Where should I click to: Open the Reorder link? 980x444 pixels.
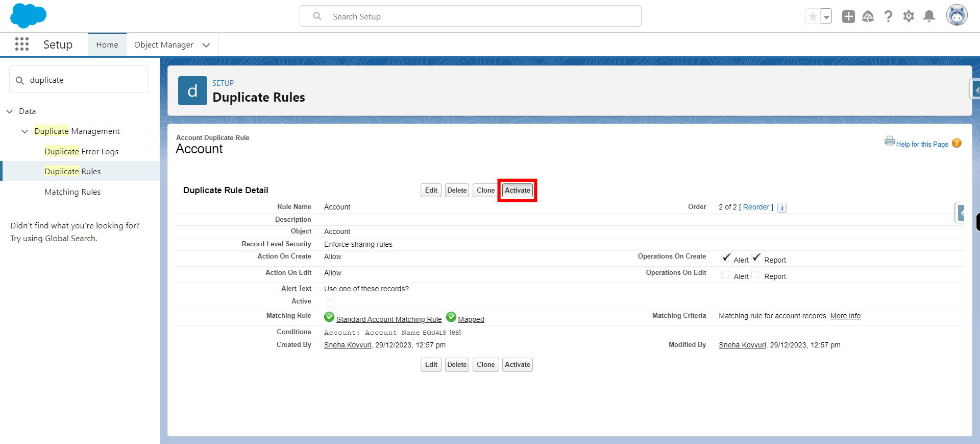pos(756,207)
